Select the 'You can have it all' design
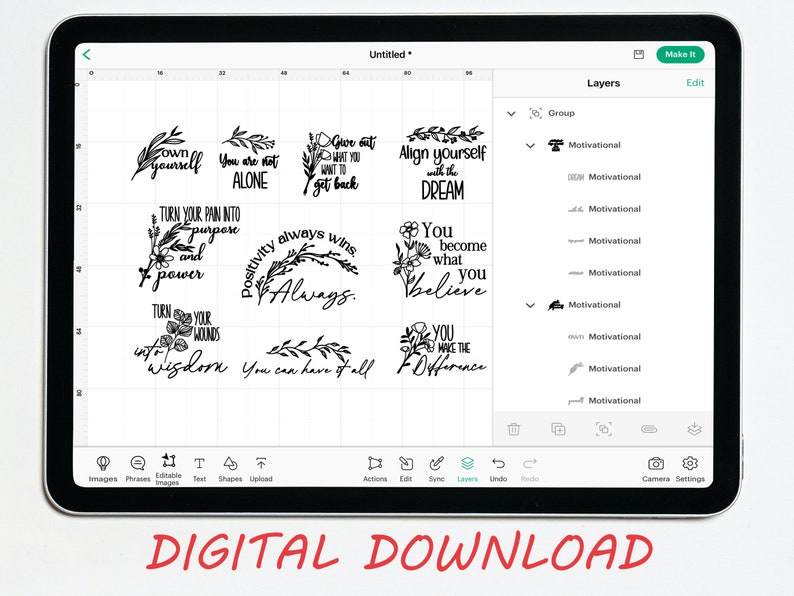The width and height of the screenshot is (794, 596). pyautogui.click(x=308, y=357)
